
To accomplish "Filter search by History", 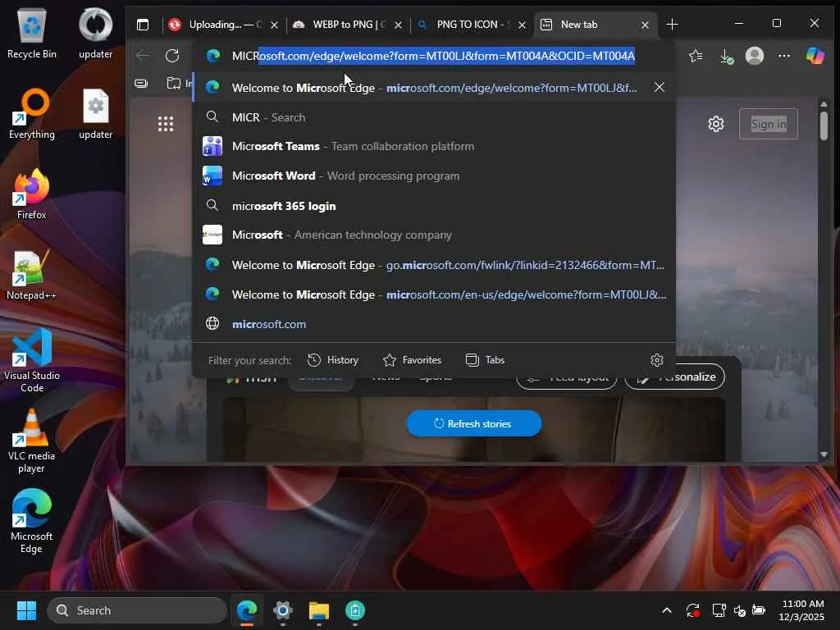I will [333, 360].
